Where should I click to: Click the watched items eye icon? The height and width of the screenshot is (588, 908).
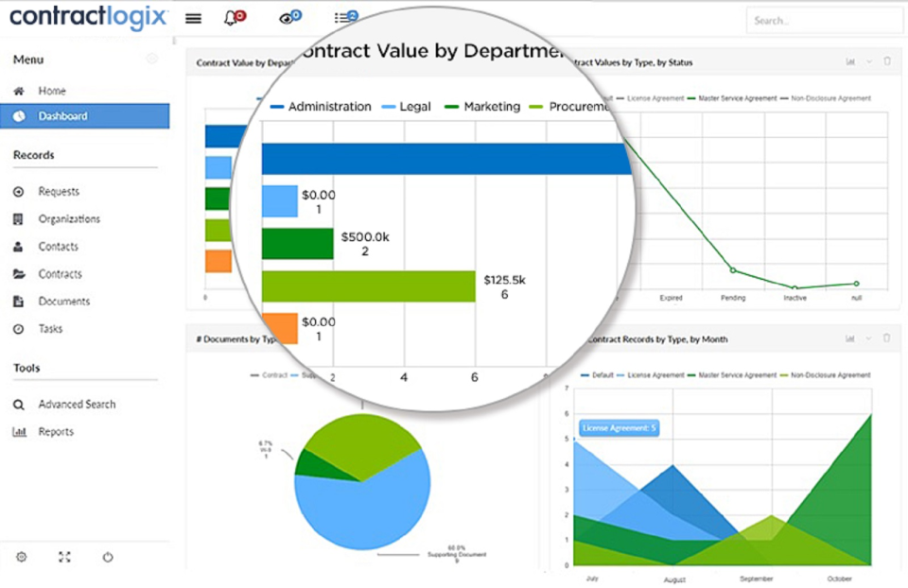pyautogui.click(x=289, y=16)
